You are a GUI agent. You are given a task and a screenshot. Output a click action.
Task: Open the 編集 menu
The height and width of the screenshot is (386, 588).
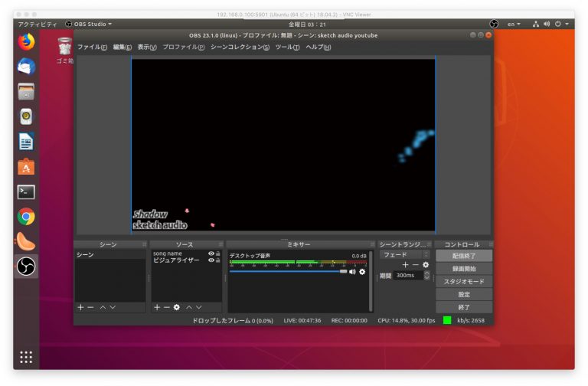click(x=122, y=47)
